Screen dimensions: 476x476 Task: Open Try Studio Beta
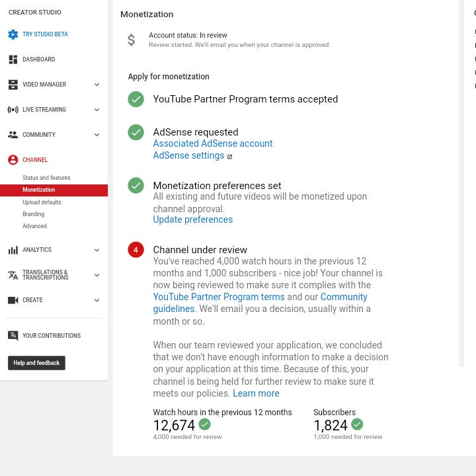pos(45,34)
